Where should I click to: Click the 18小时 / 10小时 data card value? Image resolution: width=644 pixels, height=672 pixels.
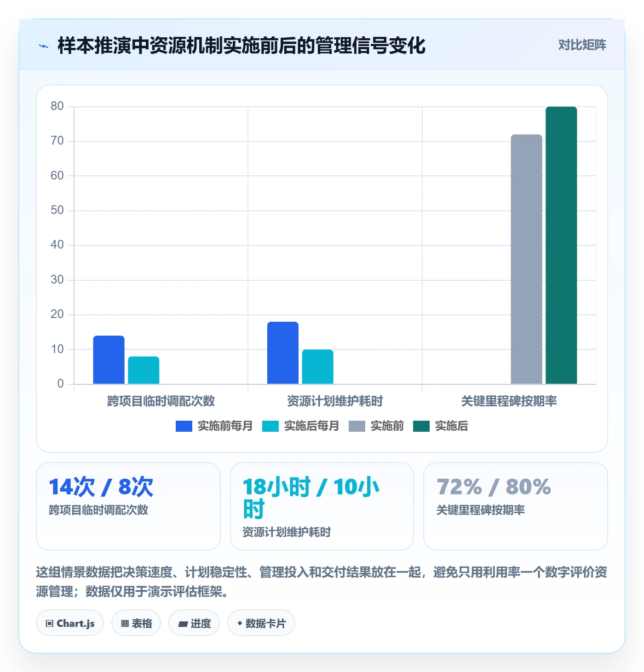(x=311, y=498)
